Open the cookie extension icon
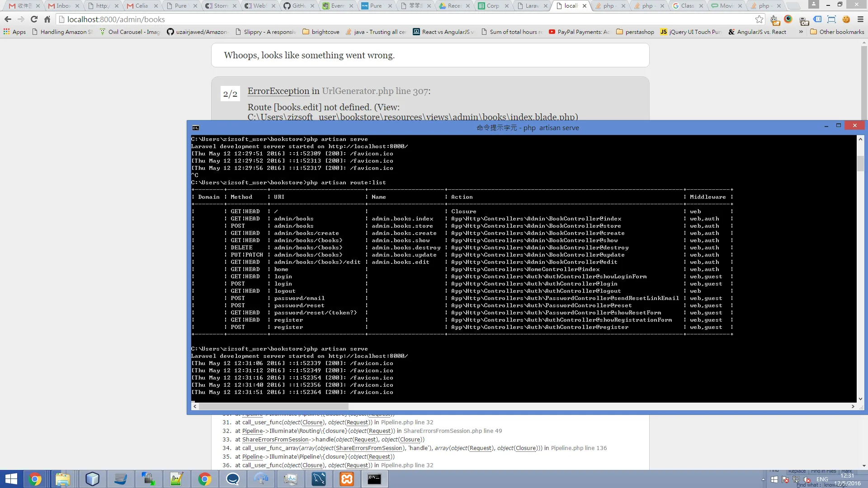This screenshot has height=488, width=868. point(846,19)
